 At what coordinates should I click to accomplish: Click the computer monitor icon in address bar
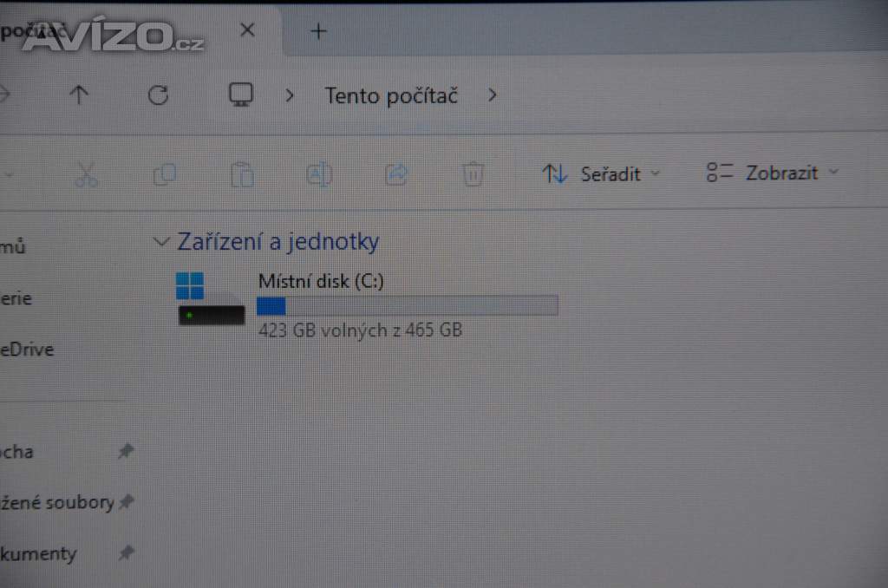pyautogui.click(x=241, y=95)
